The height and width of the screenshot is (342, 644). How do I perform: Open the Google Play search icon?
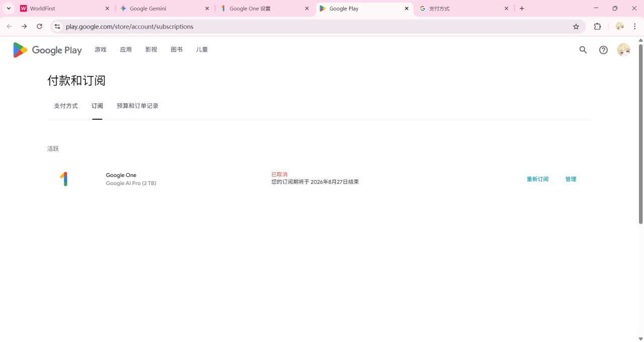pos(583,50)
